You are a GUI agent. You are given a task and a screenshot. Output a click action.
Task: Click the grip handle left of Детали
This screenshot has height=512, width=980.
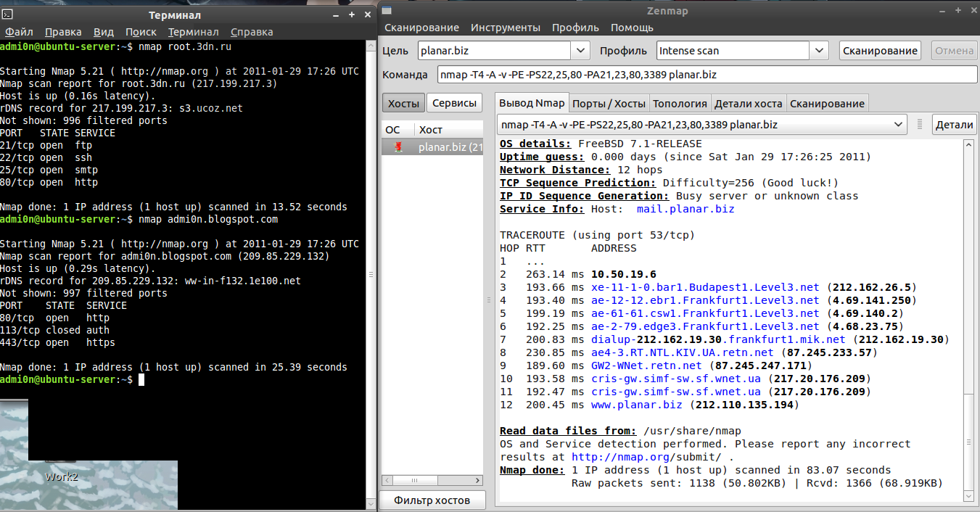(x=920, y=124)
